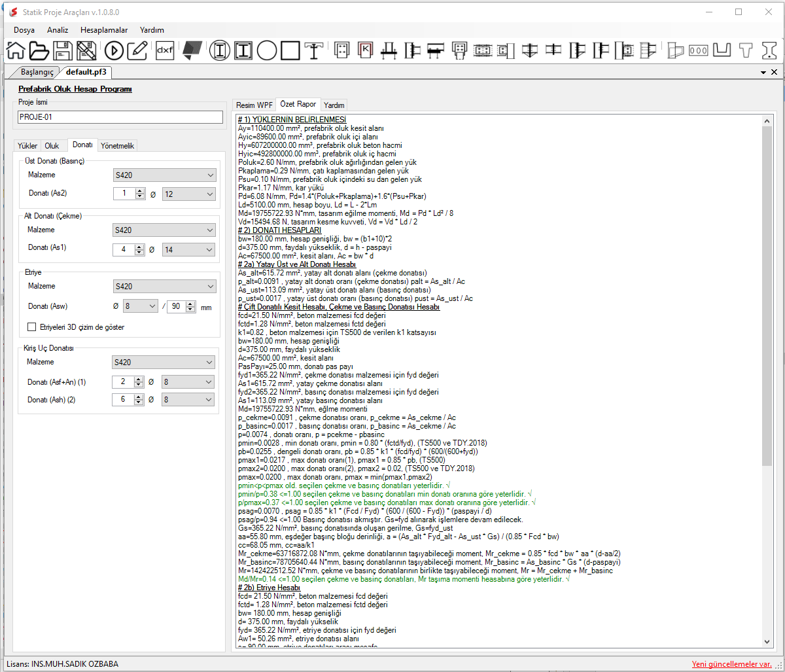The height and width of the screenshot is (672, 785).
Task: Click report line 'Pkar=1.17 N/mm, kar yükü'
Action: [281, 187]
